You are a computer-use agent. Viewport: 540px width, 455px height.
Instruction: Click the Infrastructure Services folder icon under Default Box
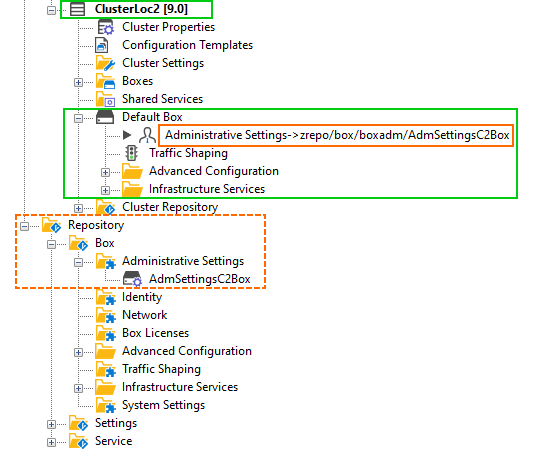point(132,189)
